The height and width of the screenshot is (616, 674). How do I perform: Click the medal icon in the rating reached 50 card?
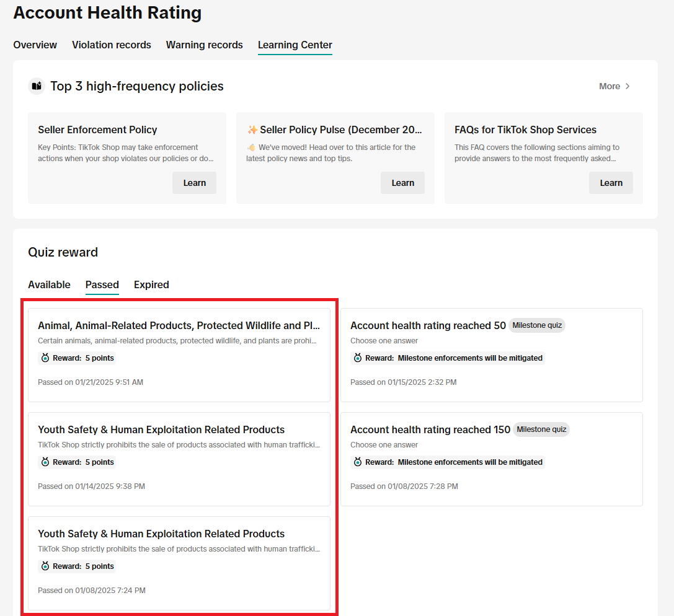point(357,358)
